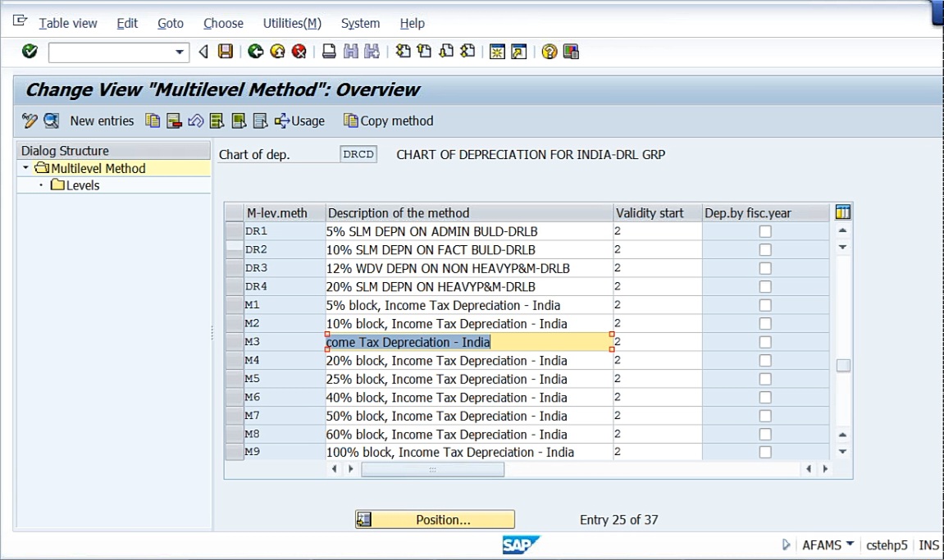Check Dep.by fisc.year for M9
The height and width of the screenshot is (560, 944).
click(x=765, y=452)
